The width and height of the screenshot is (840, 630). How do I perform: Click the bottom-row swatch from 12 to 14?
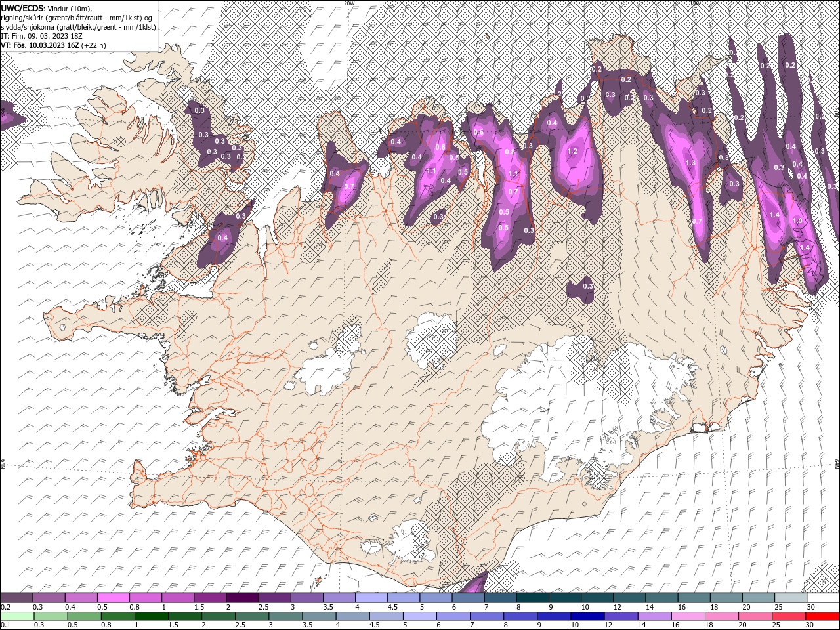[x=621, y=616]
